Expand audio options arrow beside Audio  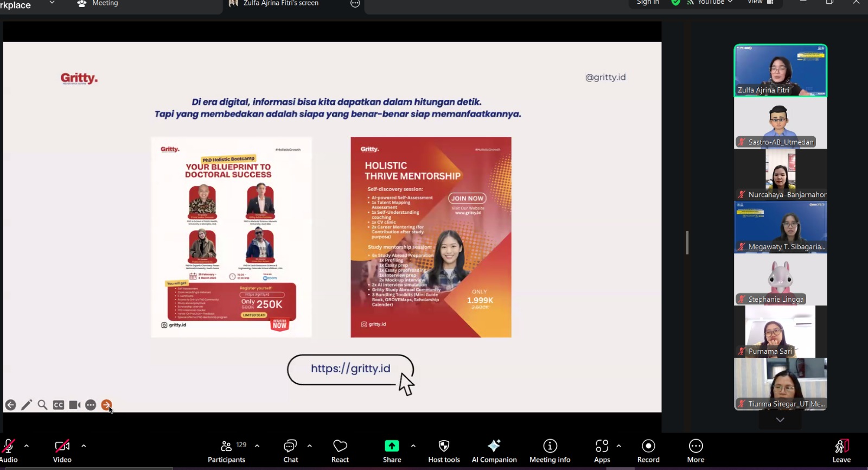click(27, 446)
